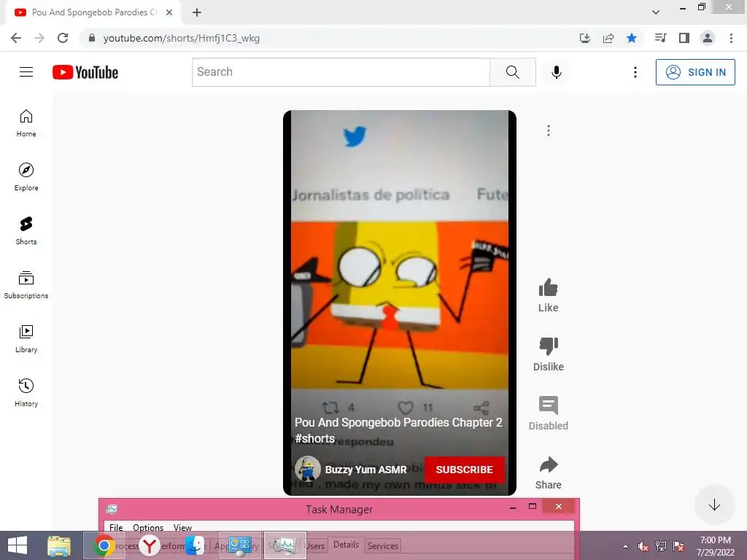Switch to Task Manager Services tab
The image size is (747, 560).
pos(382,545)
